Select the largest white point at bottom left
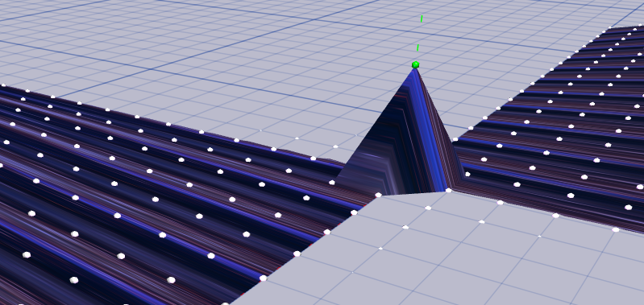Viewport: 644px width, 305px height. [74, 280]
